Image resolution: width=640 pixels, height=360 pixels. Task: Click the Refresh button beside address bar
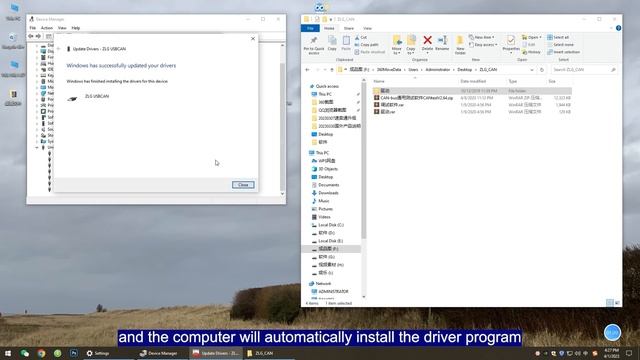click(x=542, y=70)
